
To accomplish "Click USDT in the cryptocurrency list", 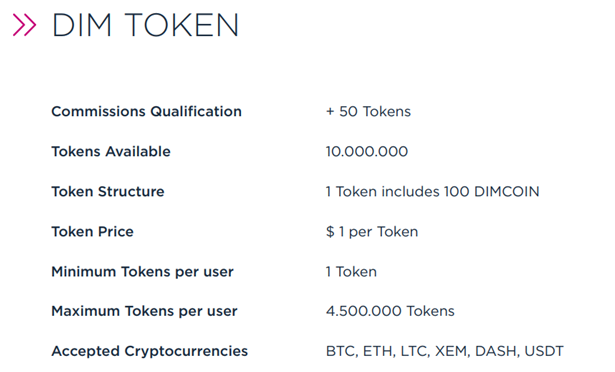I will (544, 351).
